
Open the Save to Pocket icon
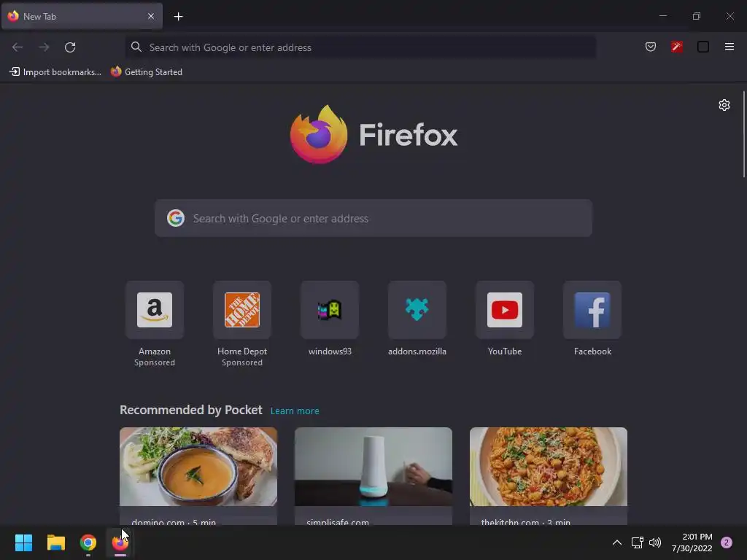click(651, 47)
